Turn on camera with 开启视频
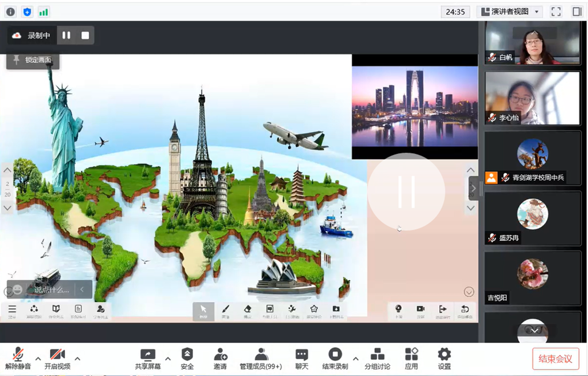 coord(57,358)
